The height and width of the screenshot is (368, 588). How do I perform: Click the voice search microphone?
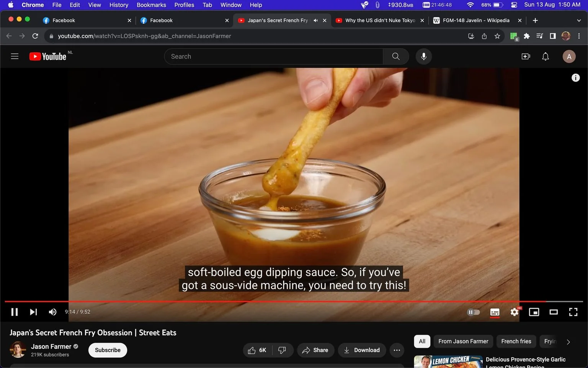tap(424, 56)
